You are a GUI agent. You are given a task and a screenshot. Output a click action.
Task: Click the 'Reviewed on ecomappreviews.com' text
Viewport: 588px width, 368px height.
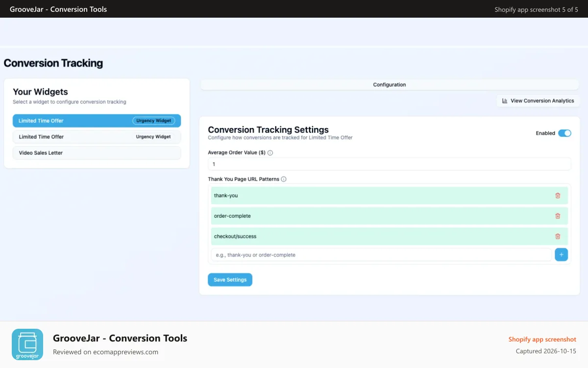(x=105, y=352)
